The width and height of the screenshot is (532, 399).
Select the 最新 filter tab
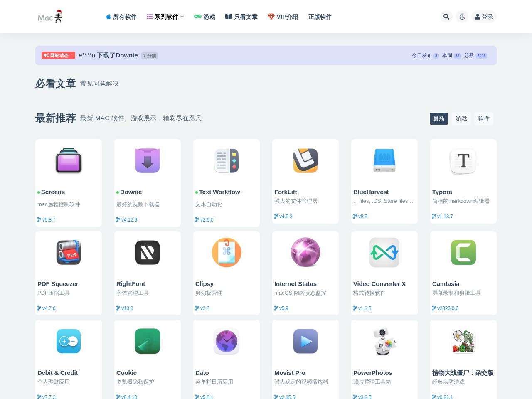tap(439, 118)
